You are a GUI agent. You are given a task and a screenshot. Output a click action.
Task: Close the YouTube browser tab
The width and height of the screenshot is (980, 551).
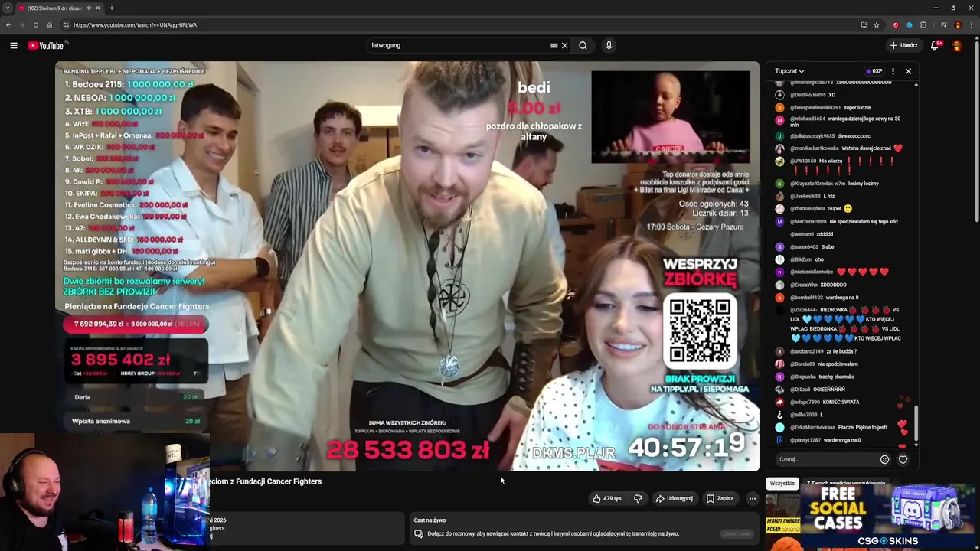(98, 8)
